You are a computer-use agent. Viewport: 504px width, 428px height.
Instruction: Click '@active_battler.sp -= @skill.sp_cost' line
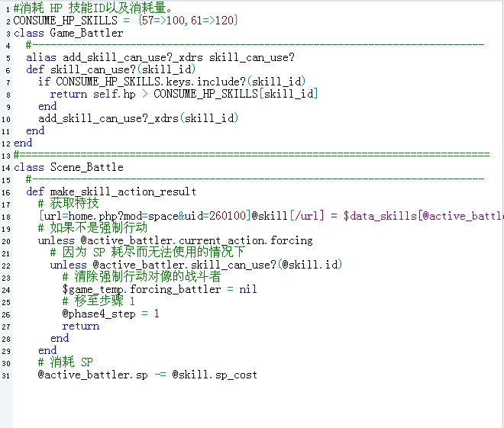(147, 375)
